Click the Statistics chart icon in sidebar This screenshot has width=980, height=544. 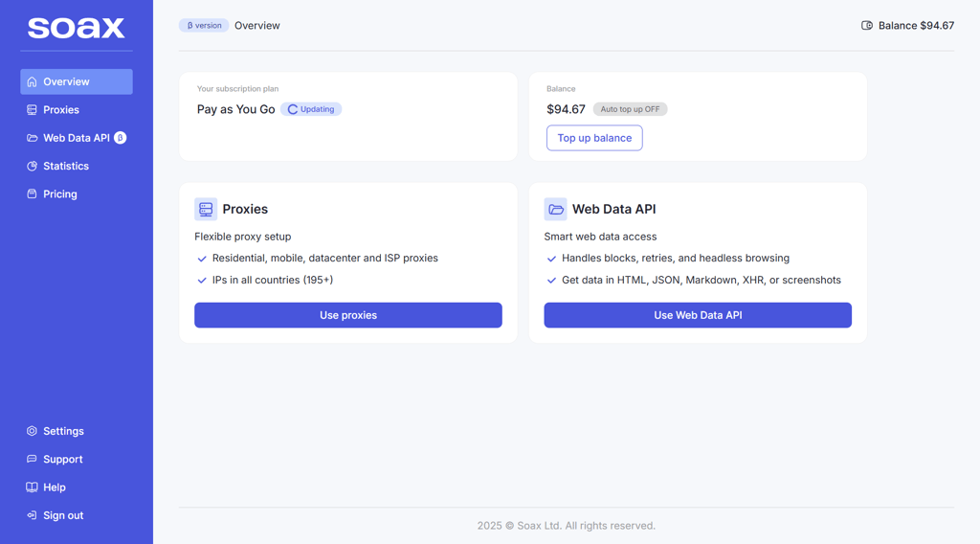[32, 167]
